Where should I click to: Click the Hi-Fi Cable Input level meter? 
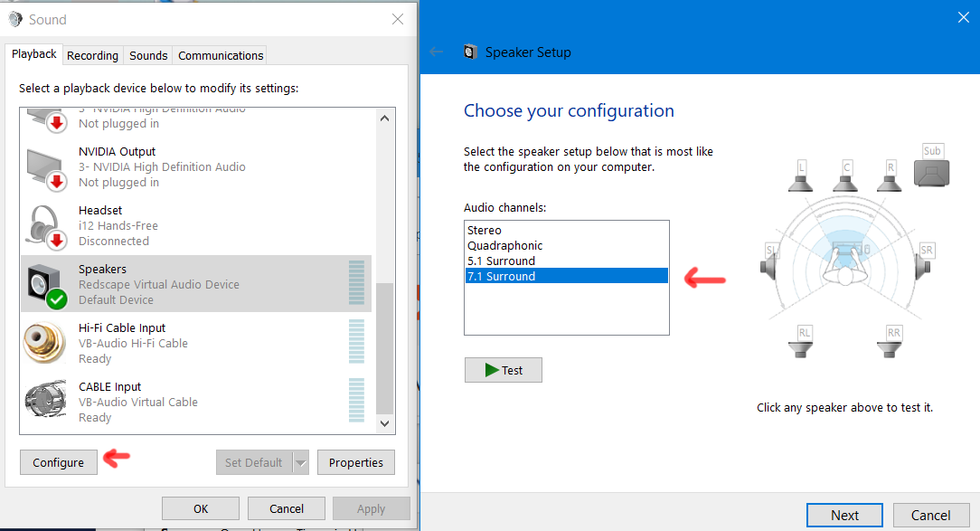click(356, 342)
